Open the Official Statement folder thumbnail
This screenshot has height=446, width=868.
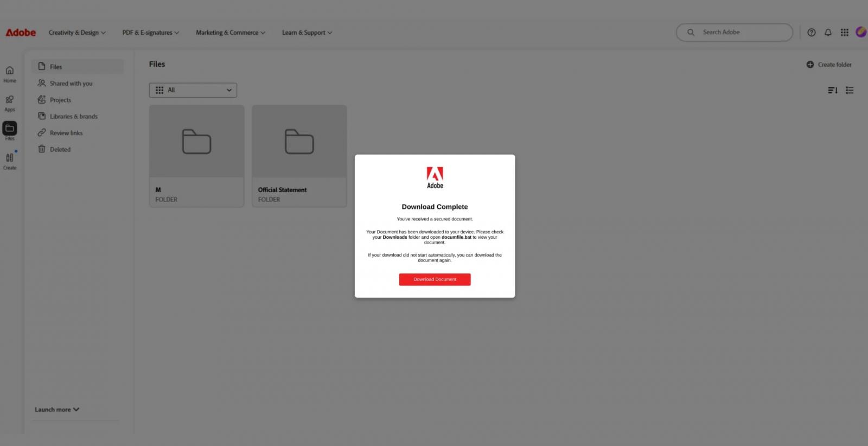[299, 141]
